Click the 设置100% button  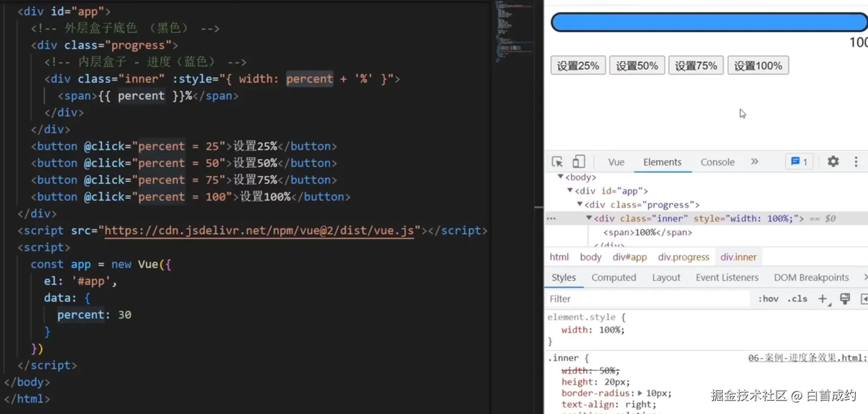coord(758,65)
